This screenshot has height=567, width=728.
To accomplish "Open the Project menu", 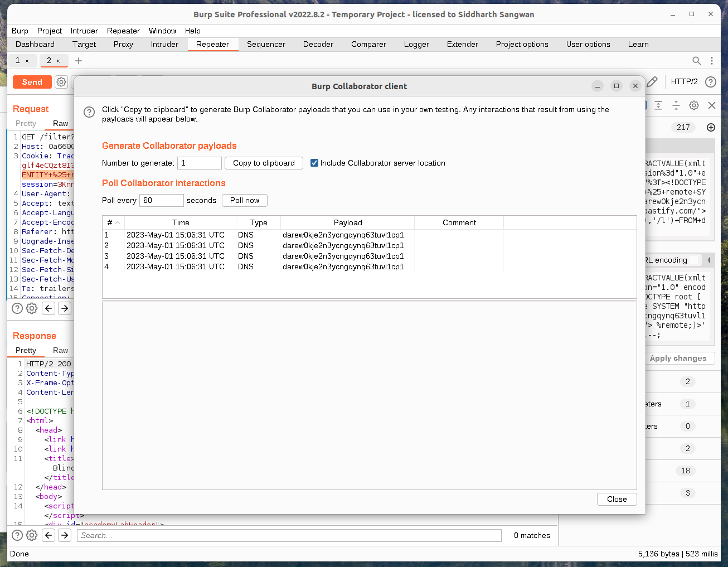I will pyautogui.click(x=50, y=31).
